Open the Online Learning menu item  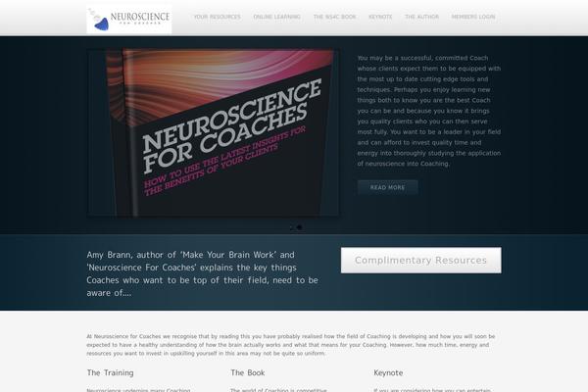(x=276, y=17)
